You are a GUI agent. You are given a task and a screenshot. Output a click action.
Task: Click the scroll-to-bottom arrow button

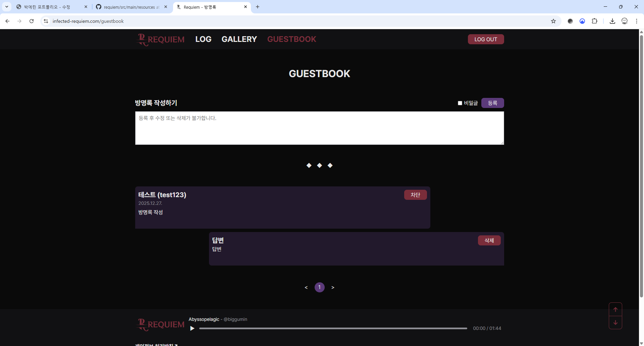(x=615, y=323)
